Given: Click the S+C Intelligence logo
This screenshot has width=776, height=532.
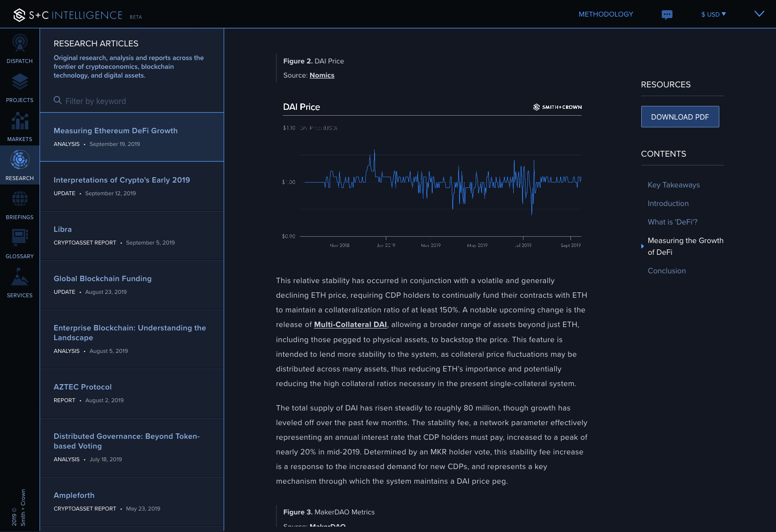Looking at the screenshot, I should click(x=68, y=15).
